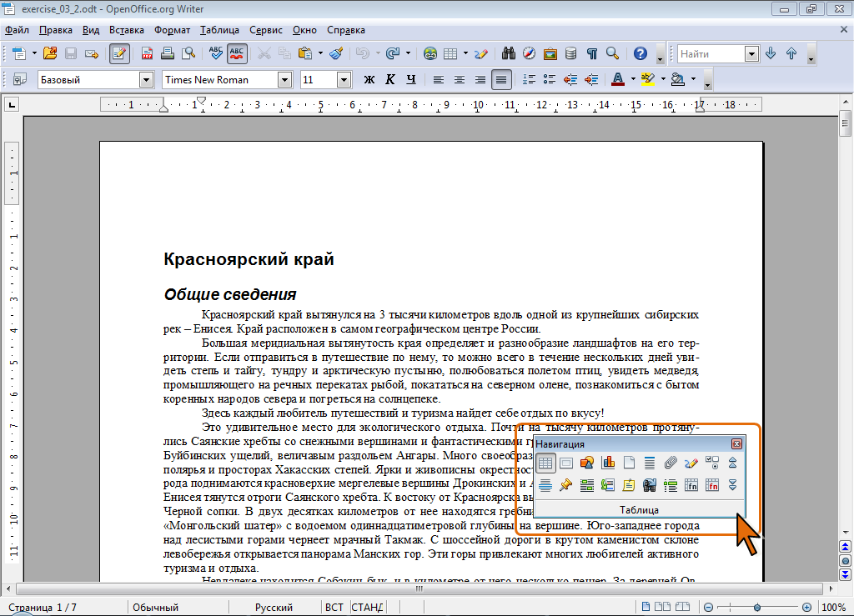Choose Note sticky icon in Навигация

click(629, 485)
